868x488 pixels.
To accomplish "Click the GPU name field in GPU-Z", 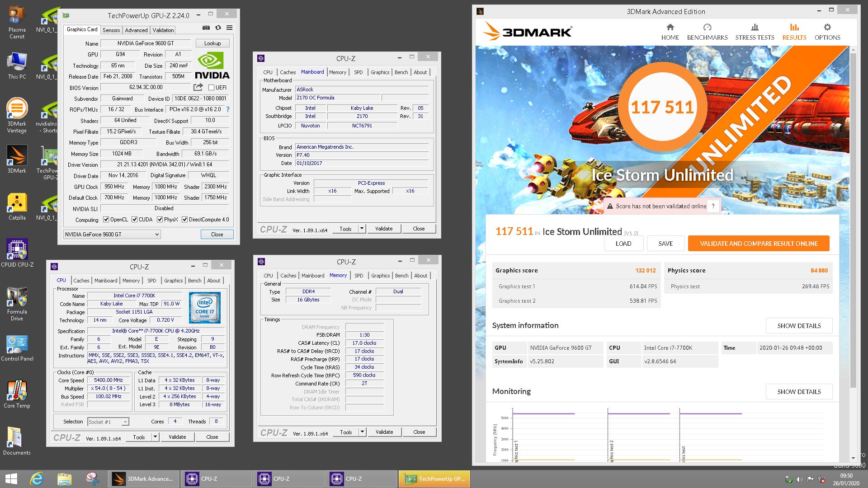I will click(x=145, y=43).
